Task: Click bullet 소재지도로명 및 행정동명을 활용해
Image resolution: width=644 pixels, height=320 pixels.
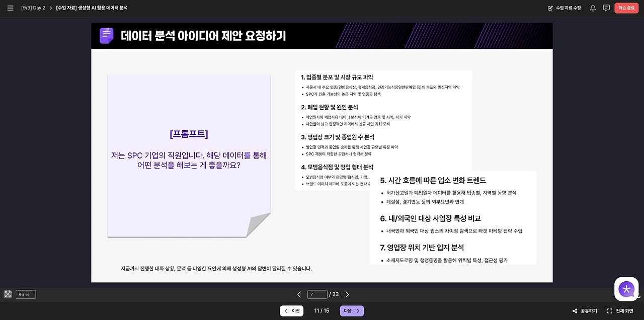Action: [447, 261]
